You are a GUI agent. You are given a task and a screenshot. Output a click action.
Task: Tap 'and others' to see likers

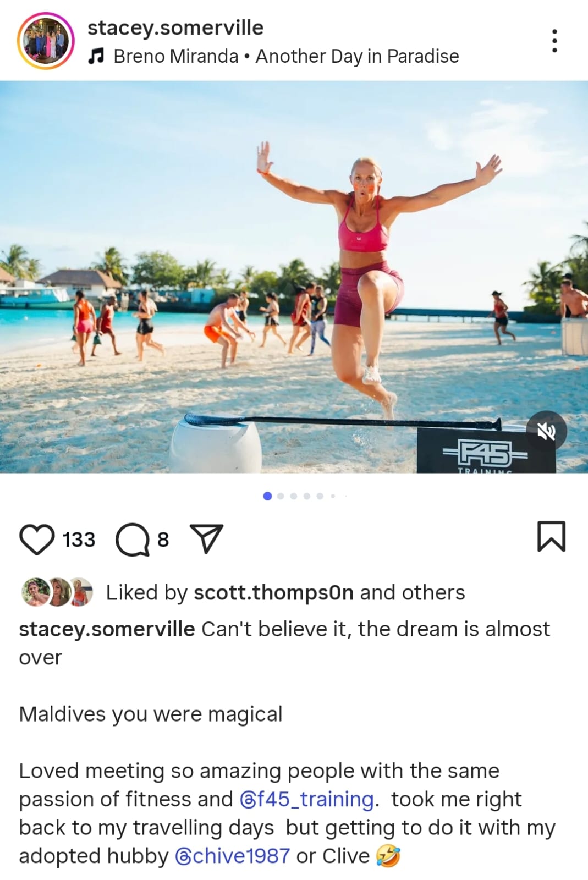tap(413, 592)
